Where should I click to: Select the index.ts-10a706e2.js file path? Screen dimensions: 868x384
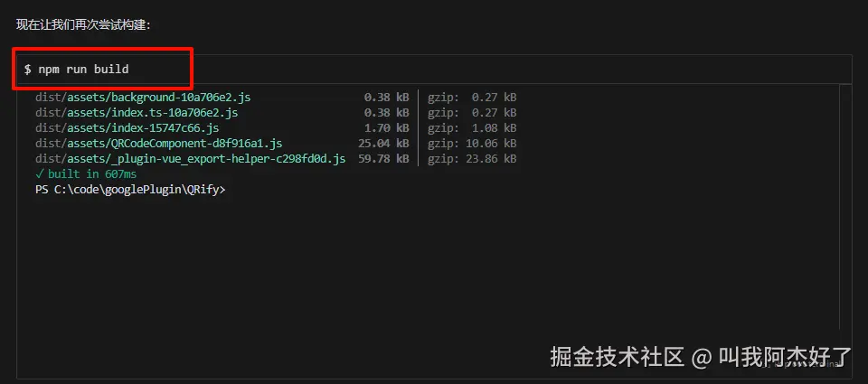137,113
